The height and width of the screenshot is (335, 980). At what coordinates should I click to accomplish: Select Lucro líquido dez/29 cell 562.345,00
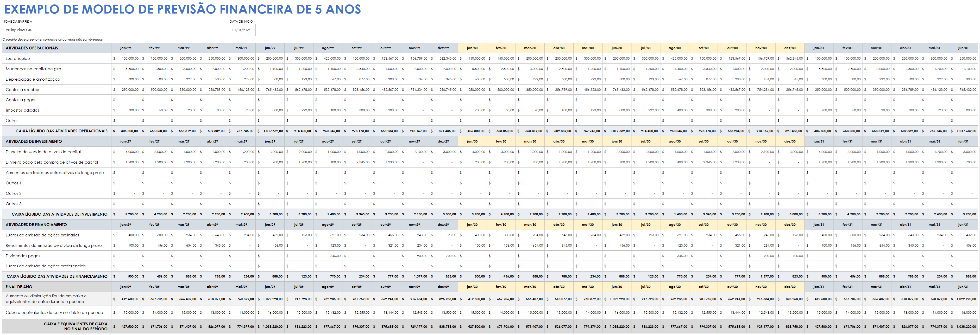tap(443, 59)
